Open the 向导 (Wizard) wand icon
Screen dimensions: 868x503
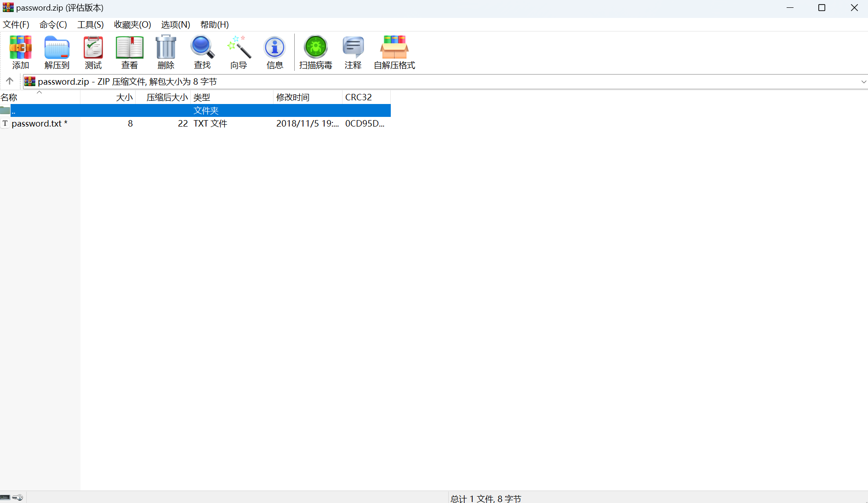239,47
